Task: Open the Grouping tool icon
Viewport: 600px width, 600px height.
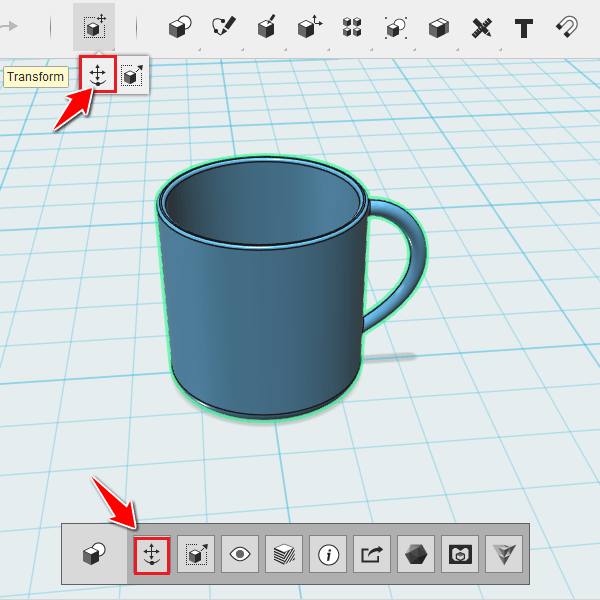Action: click(396, 28)
